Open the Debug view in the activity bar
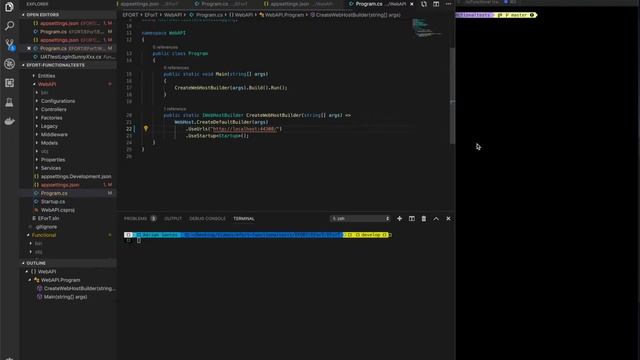Screen dimensions: 640x360 (9, 64)
